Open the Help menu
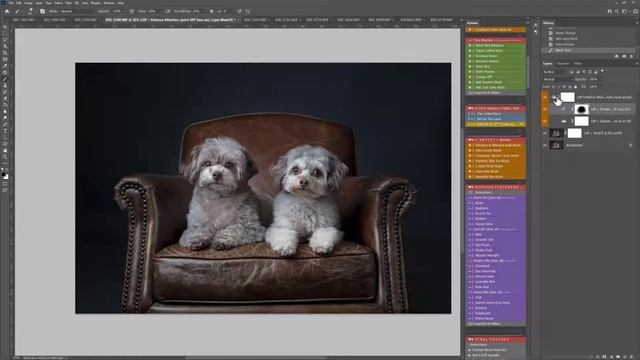Image resolution: width=640 pixels, height=360 pixels. [x=120, y=3]
